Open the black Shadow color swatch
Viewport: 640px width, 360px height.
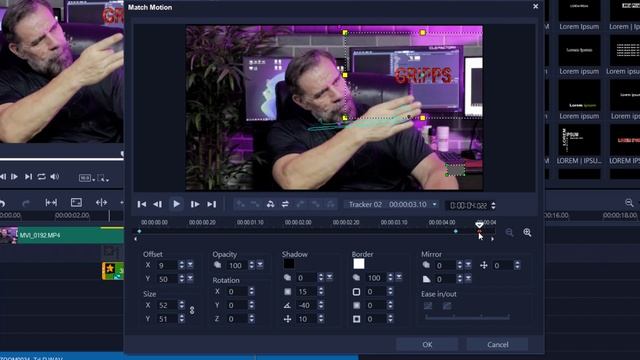pos(289,264)
